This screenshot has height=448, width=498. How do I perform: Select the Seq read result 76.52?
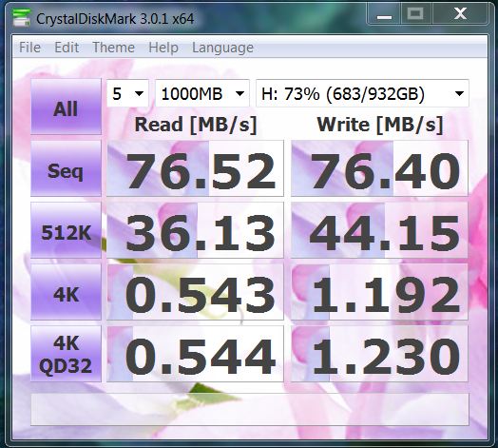point(195,168)
